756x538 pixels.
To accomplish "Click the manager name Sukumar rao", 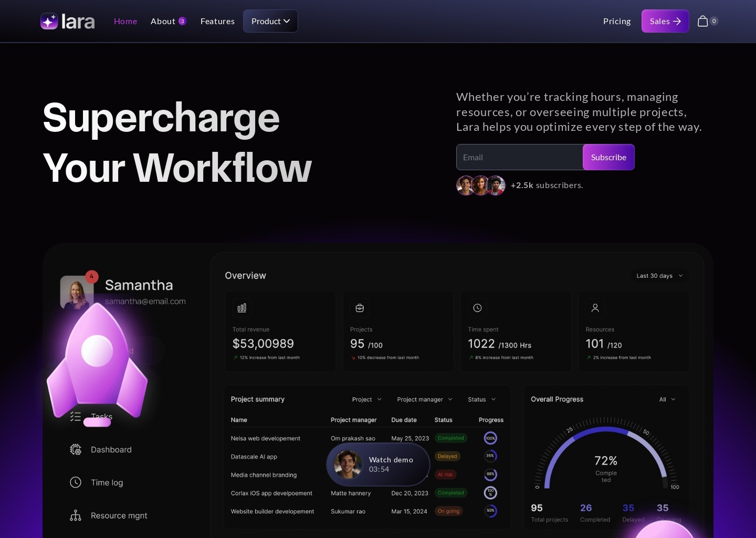I will pos(348,511).
